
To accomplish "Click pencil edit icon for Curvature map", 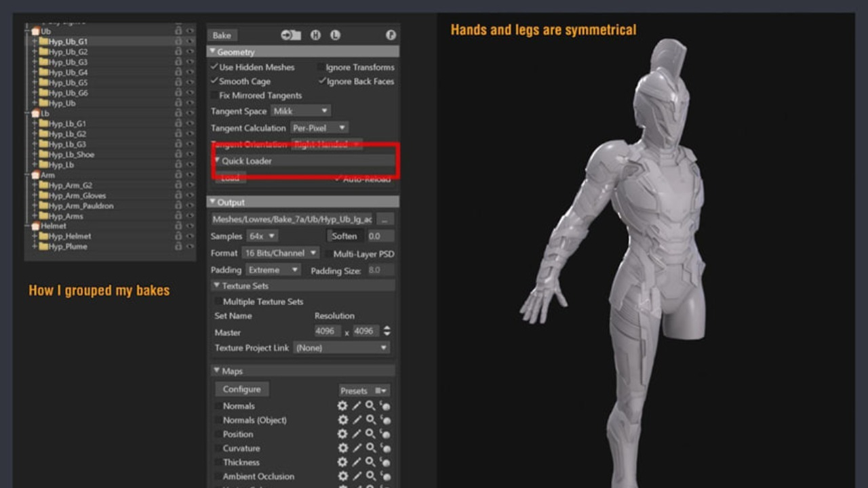I will 357,448.
